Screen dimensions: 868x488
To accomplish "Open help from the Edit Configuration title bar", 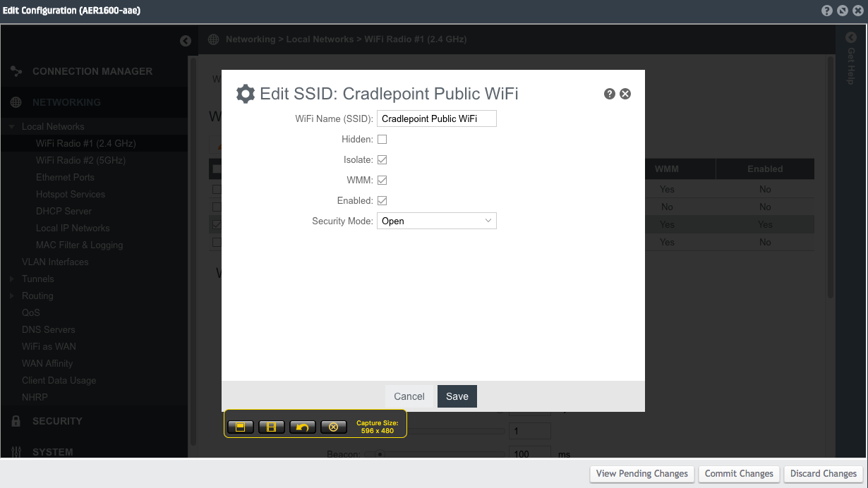I will pos(827,11).
